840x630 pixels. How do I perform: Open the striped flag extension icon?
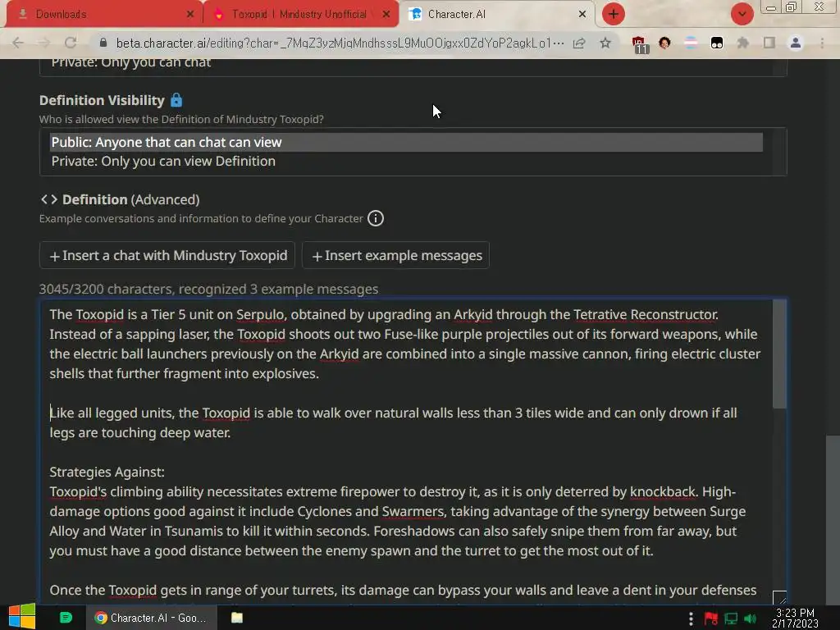[691, 43]
